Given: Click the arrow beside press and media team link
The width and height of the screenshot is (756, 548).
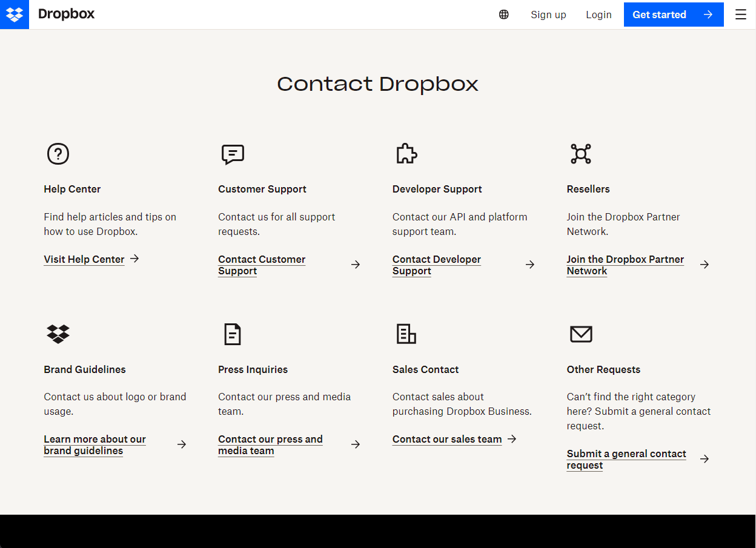Looking at the screenshot, I should (356, 444).
